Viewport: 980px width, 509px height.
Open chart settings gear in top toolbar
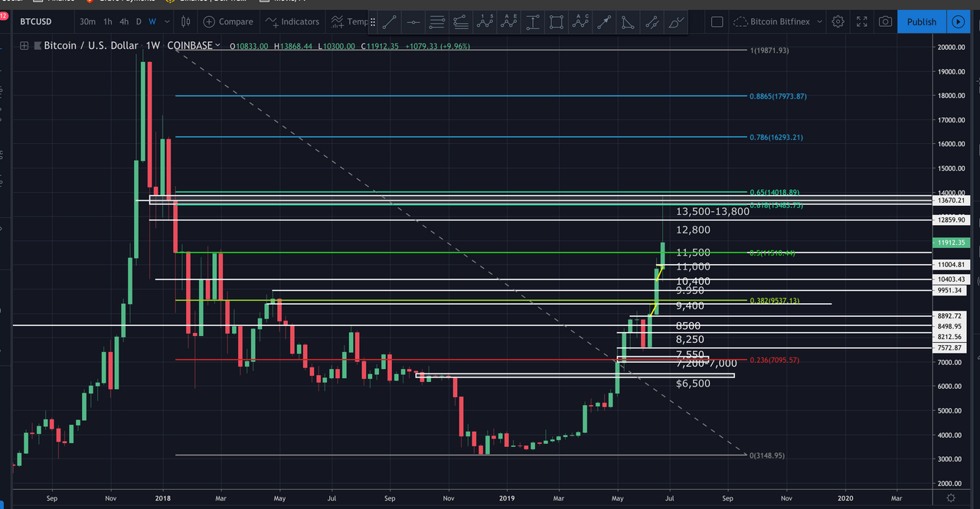[838, 21]
